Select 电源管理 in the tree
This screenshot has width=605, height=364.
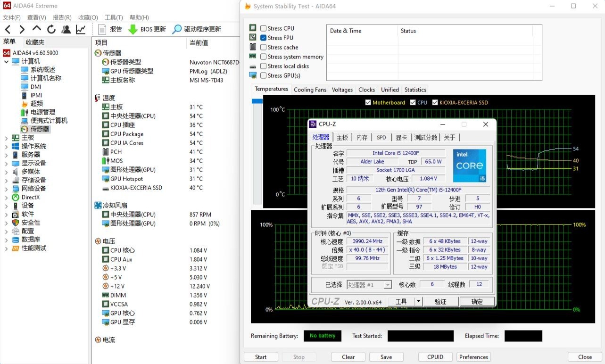pyautogui.click(x=43, y=112)
